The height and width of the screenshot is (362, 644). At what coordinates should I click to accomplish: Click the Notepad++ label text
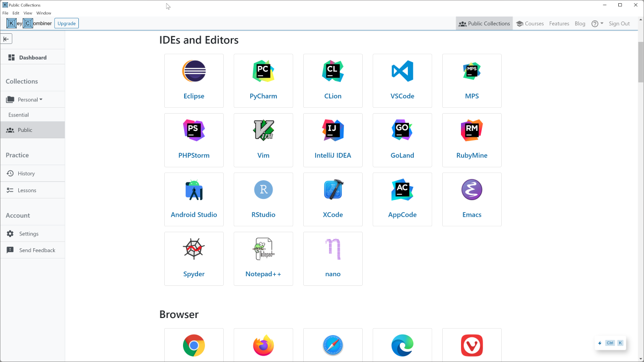[x=264, y=274]
